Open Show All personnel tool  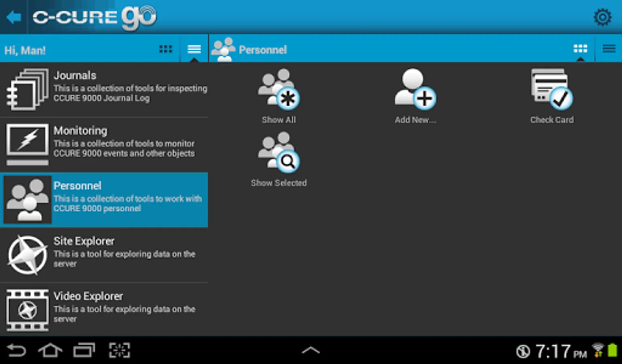click(x=279, y=96)
